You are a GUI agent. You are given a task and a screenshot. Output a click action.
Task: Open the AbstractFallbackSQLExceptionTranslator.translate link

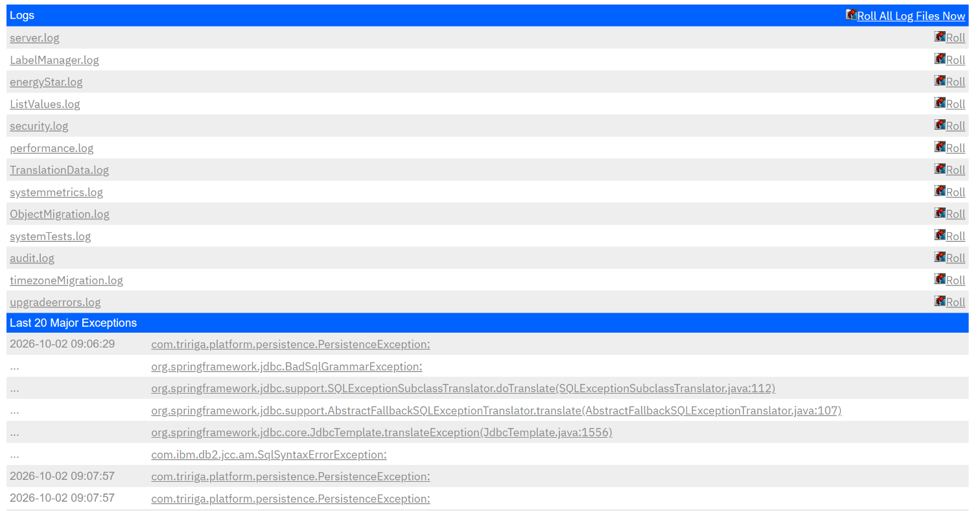click(x=496, y=410)
